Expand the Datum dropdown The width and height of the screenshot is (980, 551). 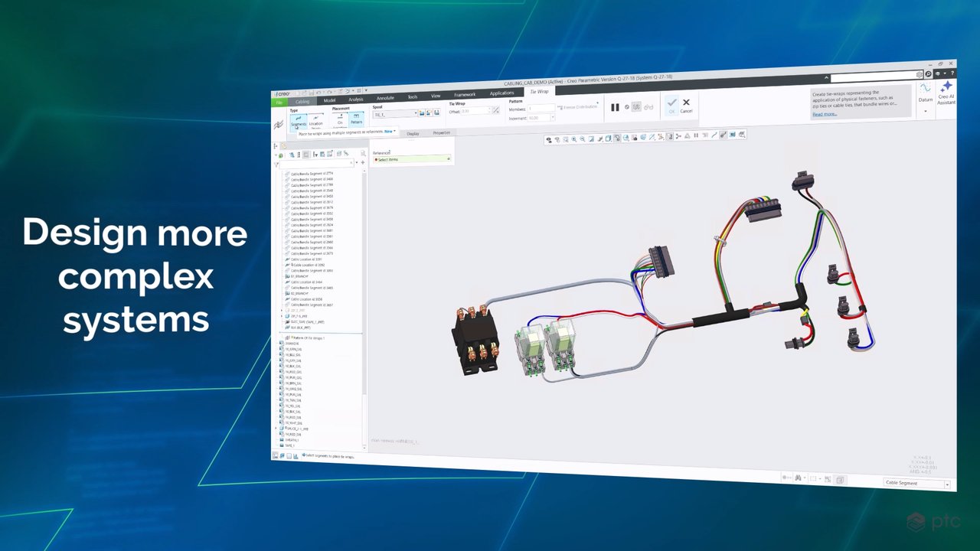926,111
